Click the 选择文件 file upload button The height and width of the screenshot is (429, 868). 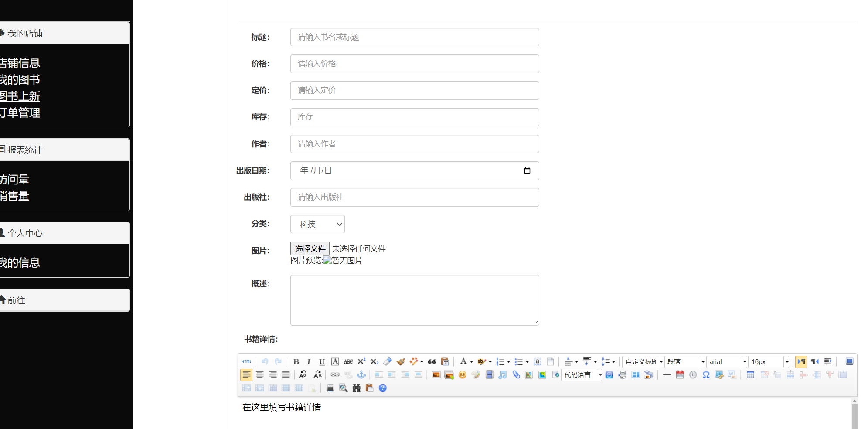pos(310,248)
